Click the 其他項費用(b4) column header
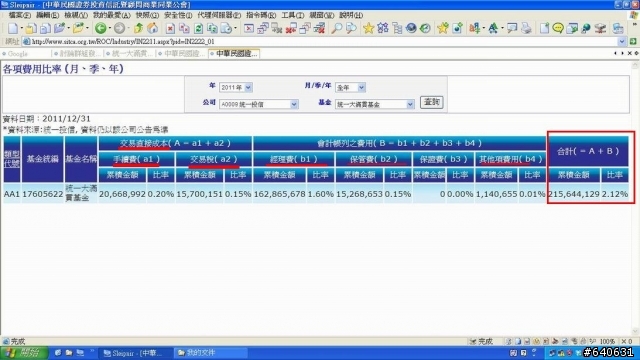 pyautogui.click(x=511, y=159)
